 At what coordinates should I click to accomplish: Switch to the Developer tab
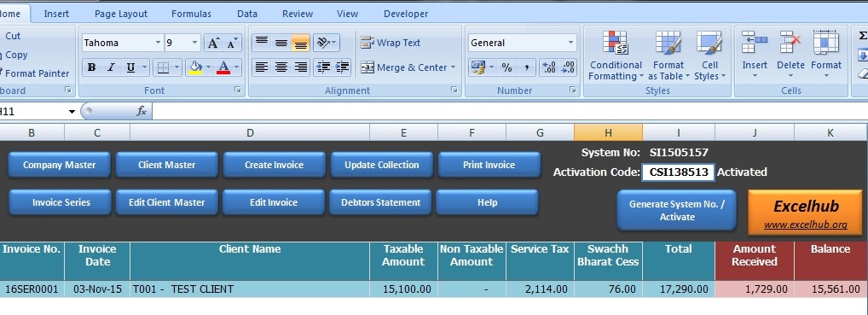point(406,14)
